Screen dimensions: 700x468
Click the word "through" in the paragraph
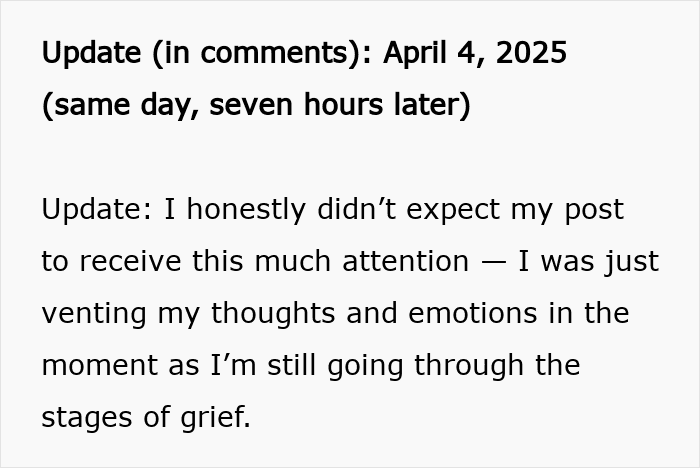click(474, 365)
